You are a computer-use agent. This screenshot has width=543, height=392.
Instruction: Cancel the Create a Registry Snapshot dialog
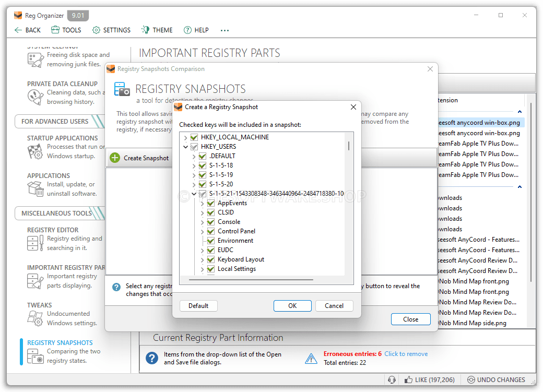click(334, 306)
